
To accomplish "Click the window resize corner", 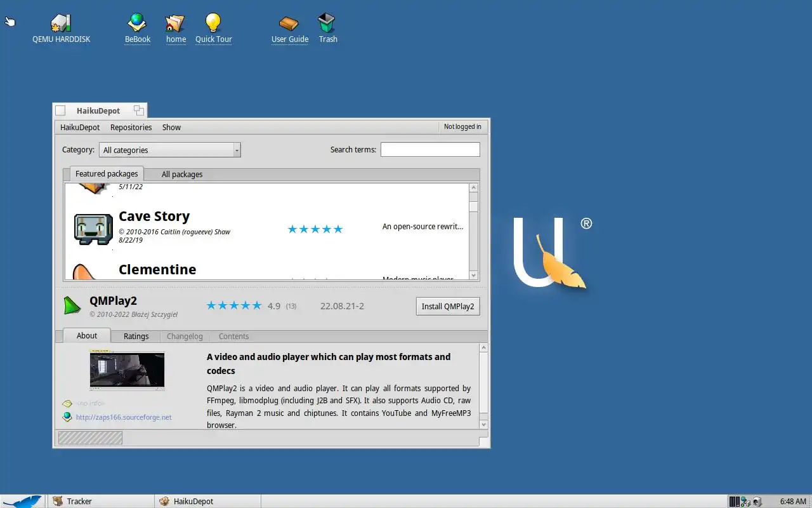I will tap(485, 442).
